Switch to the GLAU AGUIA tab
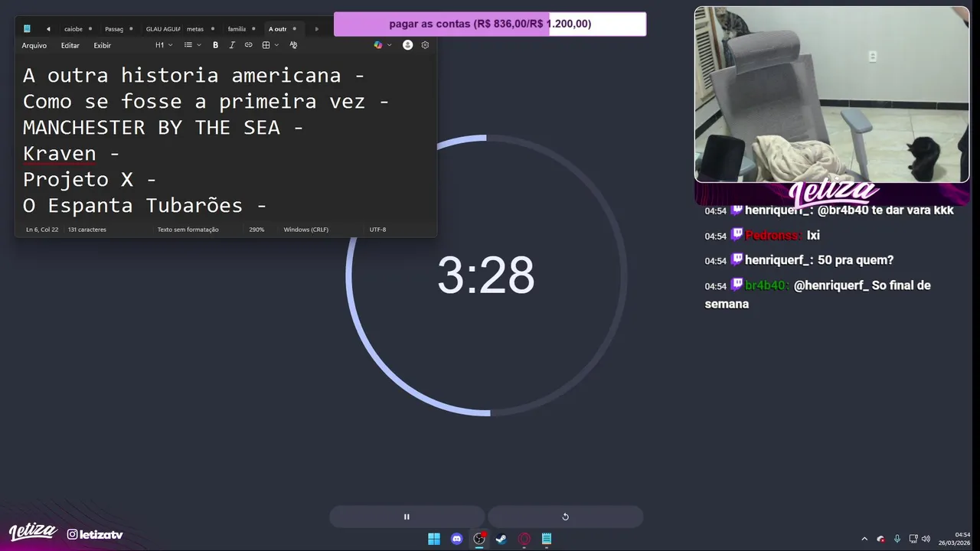The height and width of the screenshot is (551, 980). 163,29
